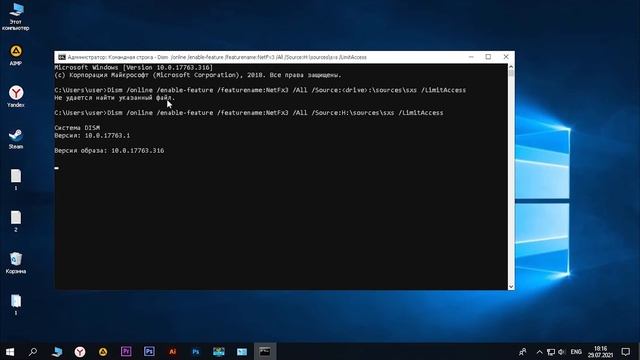The image size is (640, 360).
Task: Close the command prompt window
Action: point(506,57)
